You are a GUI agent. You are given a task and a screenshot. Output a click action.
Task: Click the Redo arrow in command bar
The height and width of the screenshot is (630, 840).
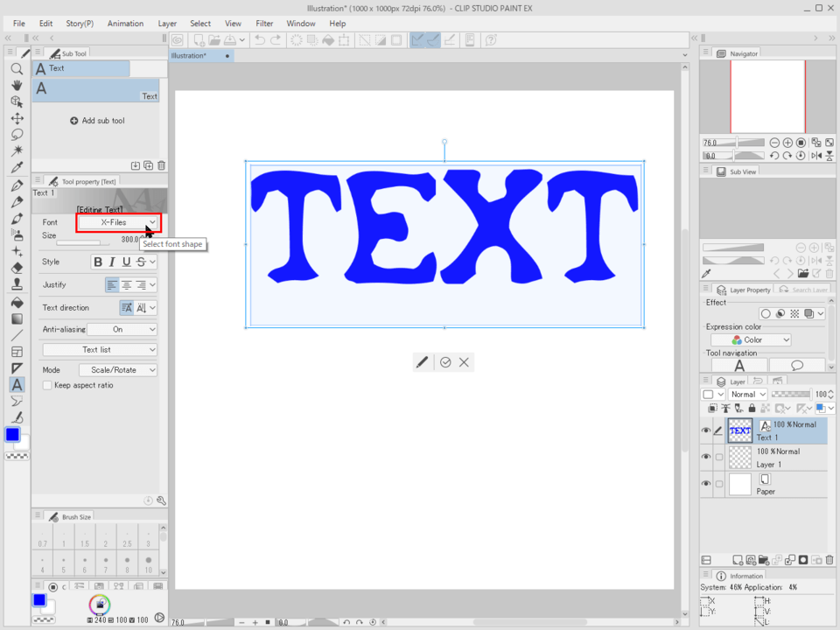pyautogui.click(x=276, y=40)
